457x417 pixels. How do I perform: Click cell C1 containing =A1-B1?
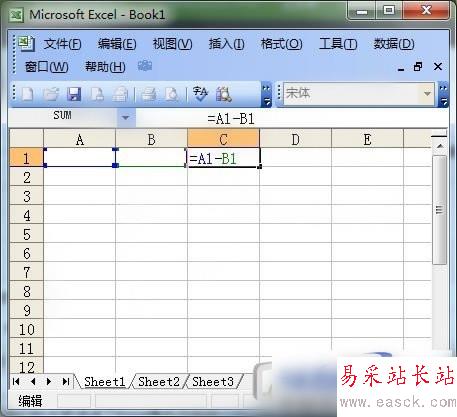(x=223, y=158)
